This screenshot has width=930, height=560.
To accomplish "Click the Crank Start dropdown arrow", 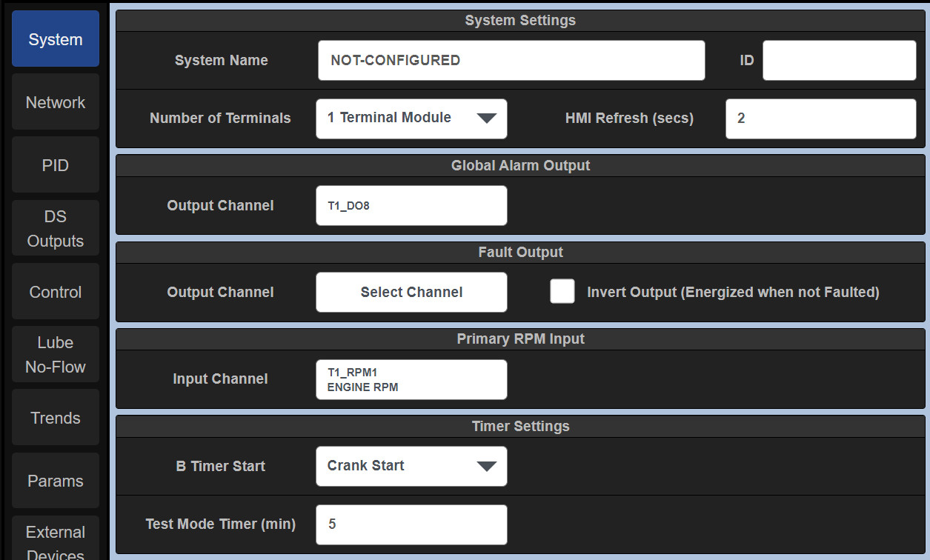I will pos(486,466).
